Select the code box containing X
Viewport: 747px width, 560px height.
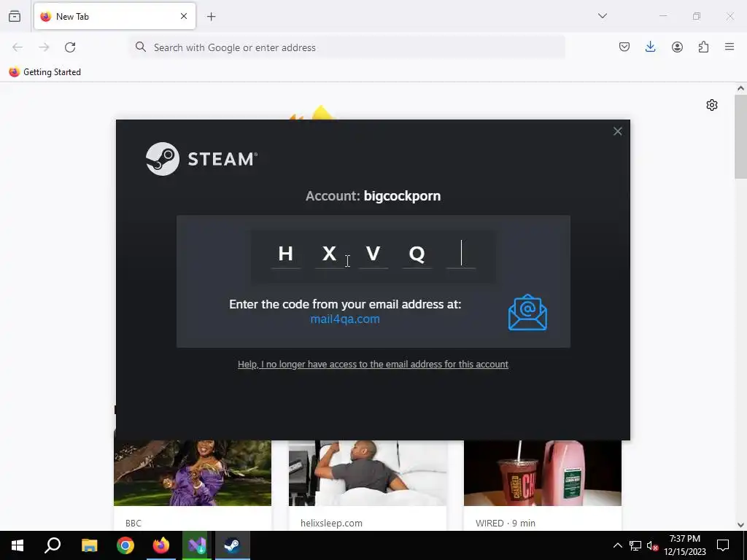(329, 254)
